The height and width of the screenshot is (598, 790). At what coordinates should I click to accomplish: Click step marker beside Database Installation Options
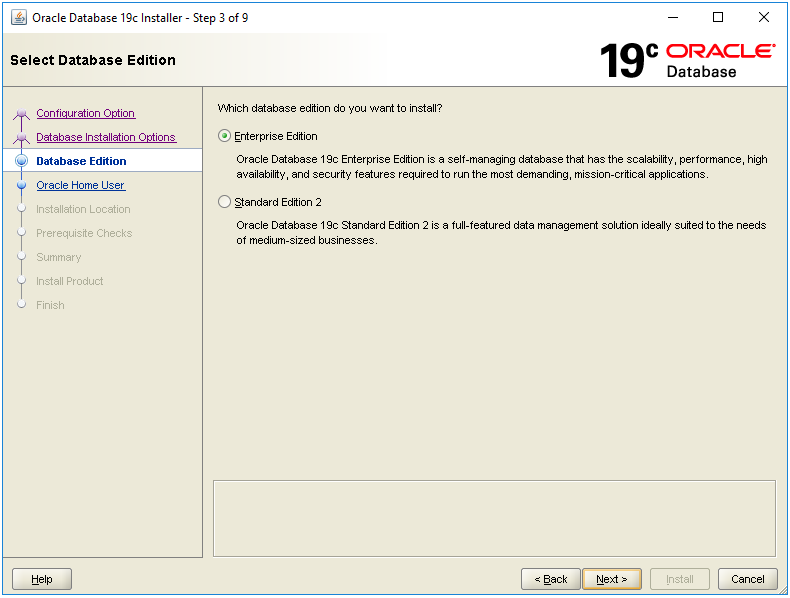[22, 138]
